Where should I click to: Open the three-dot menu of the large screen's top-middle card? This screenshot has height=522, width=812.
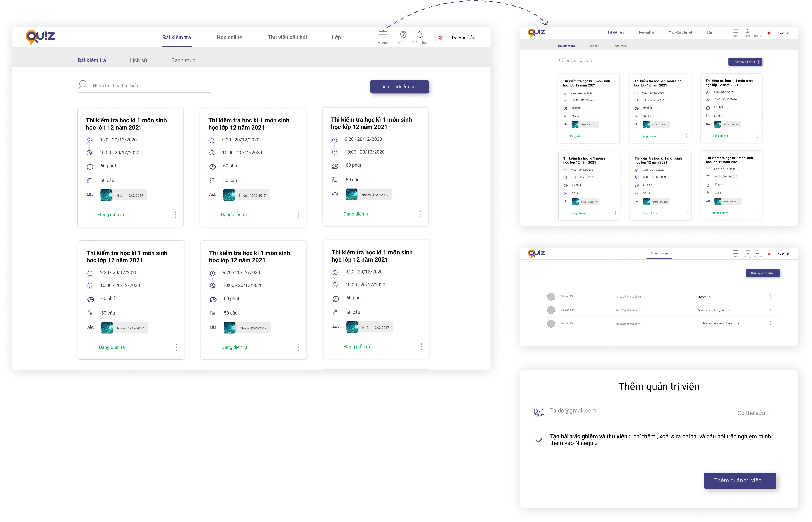click(298, 215)
